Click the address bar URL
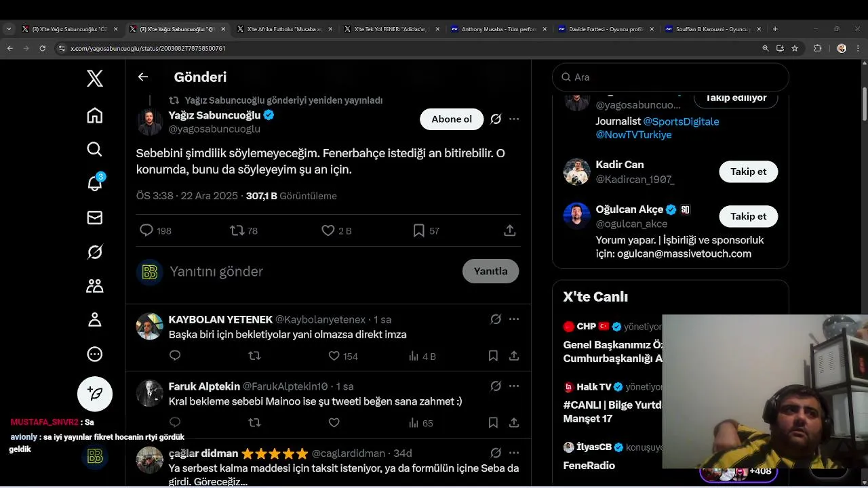The image size is (868, 488). tap(148, 49)
